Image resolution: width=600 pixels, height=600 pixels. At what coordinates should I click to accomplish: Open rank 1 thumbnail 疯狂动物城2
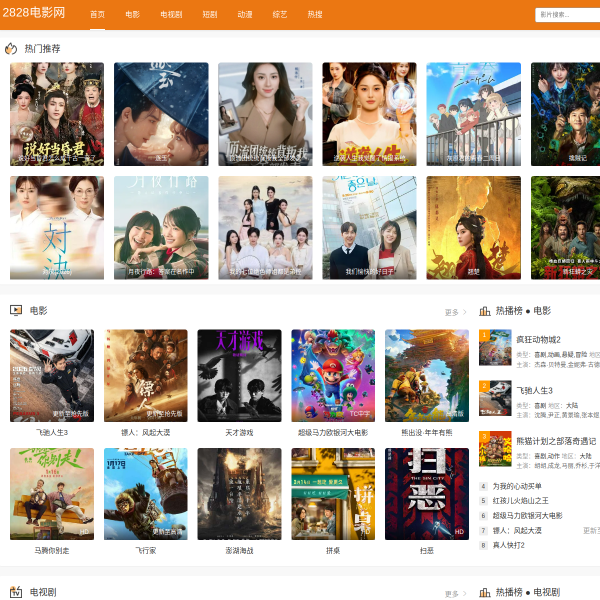(x=495, y=347)
